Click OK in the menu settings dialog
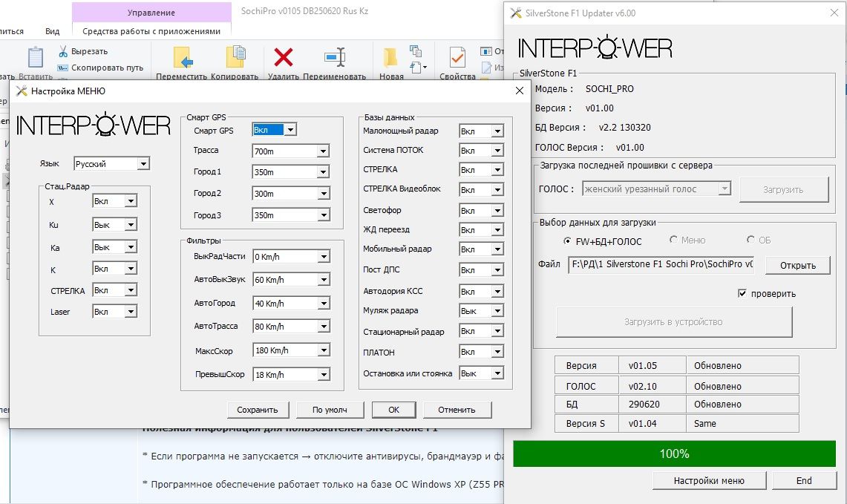Screen dimensions: 847x504 click(x=393, y=410)
